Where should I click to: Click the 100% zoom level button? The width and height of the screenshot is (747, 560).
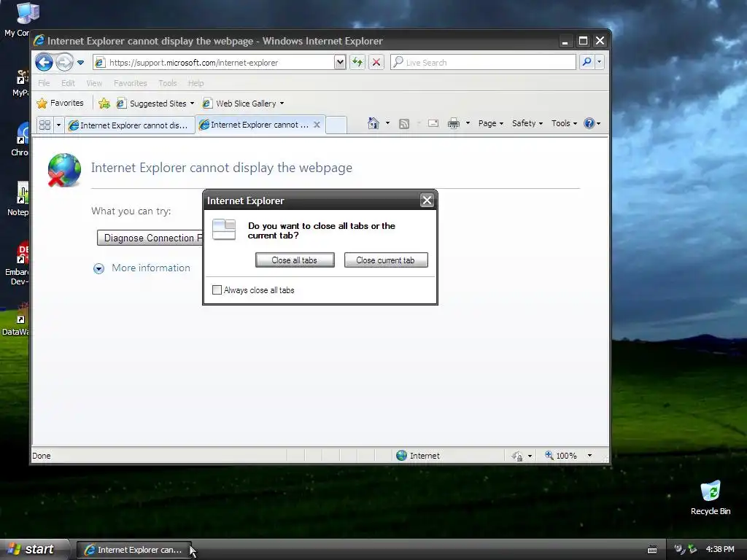[x=561, y=456]
